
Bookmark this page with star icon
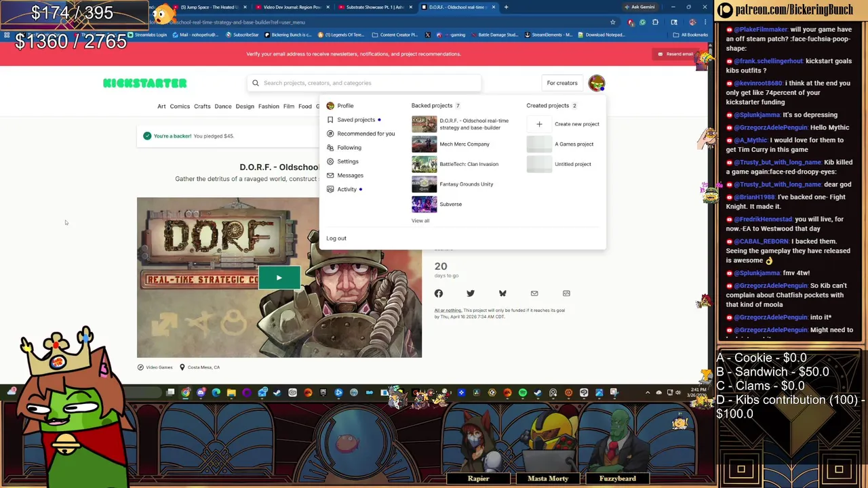(612, 22)
